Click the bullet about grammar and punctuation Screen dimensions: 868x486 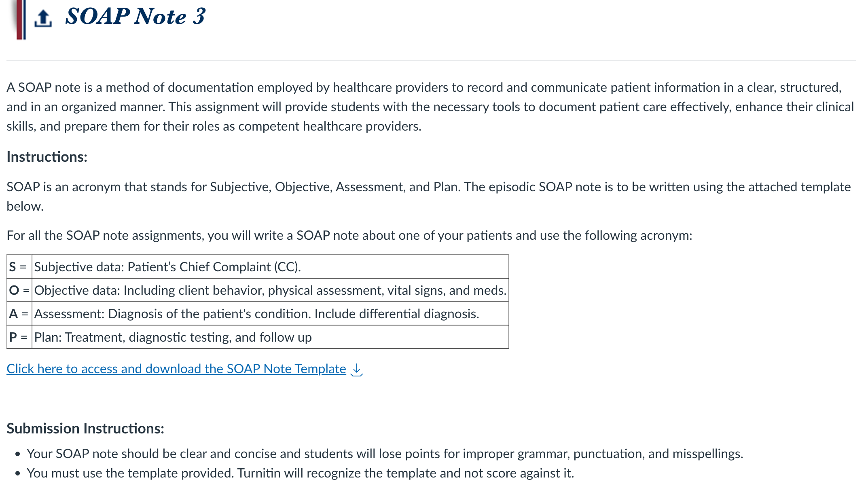pyautogui.click(x=385, y=454)
